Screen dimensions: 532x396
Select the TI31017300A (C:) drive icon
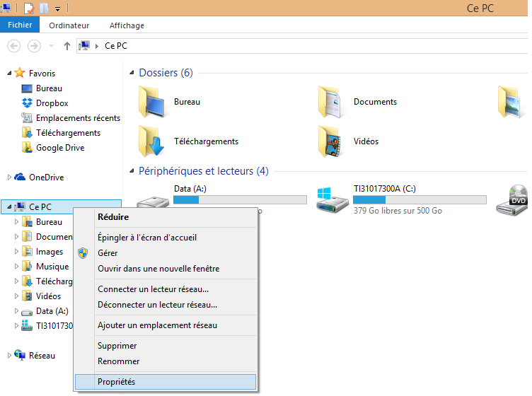(x=330, y=201)
